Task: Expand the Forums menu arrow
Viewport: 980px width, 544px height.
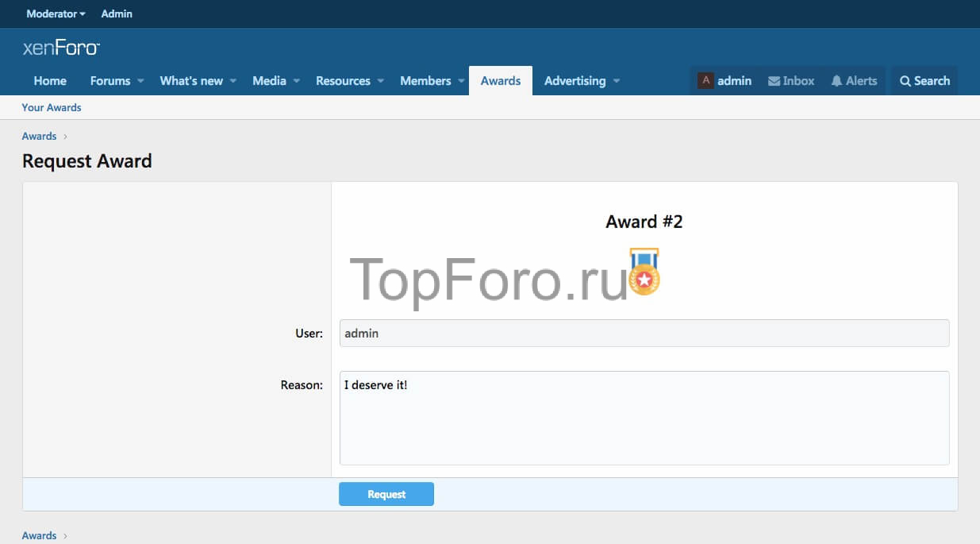Action: click(140, 81)
